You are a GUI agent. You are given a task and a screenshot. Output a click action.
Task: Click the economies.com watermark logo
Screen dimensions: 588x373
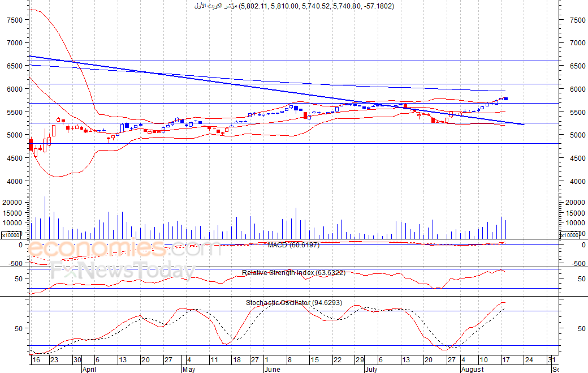click(124, 248)
